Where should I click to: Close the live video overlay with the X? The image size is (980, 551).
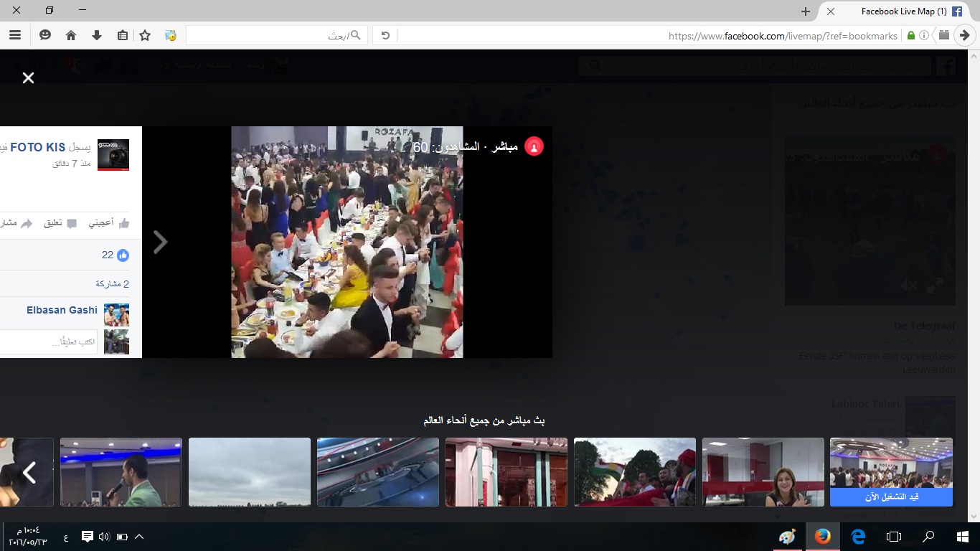coord(28,77)
